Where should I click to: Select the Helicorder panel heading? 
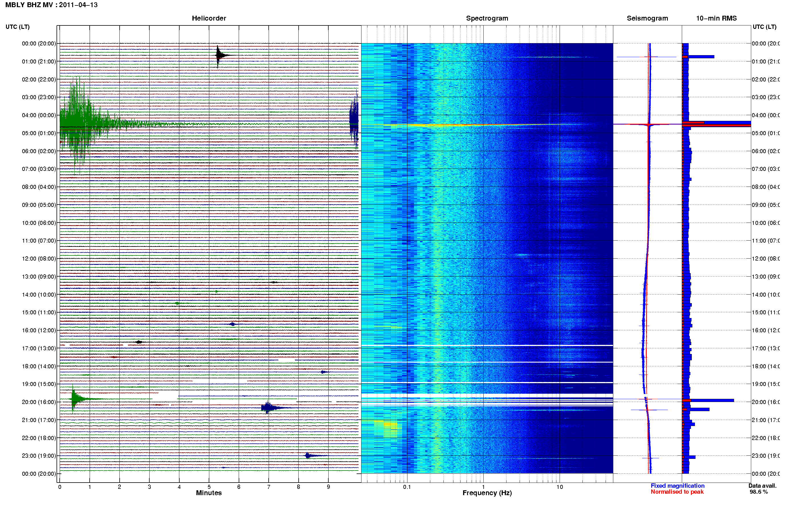(x=209, y=19)
